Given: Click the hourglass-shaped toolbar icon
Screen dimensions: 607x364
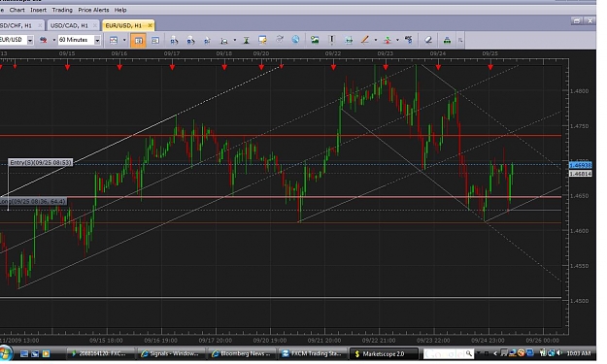Looking at the screenshot, I should pyautogui.click(x=246, y=40).
